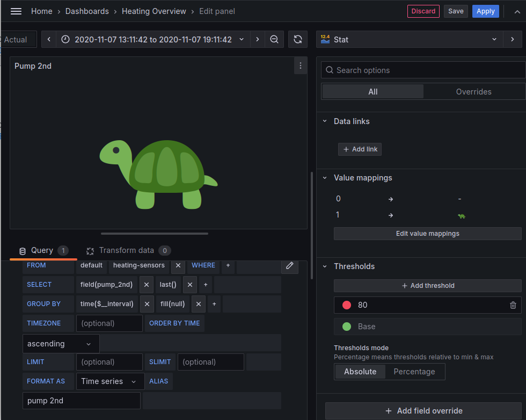Collapse the Value mappings section
526x420 pixels.
click(324, 178)
